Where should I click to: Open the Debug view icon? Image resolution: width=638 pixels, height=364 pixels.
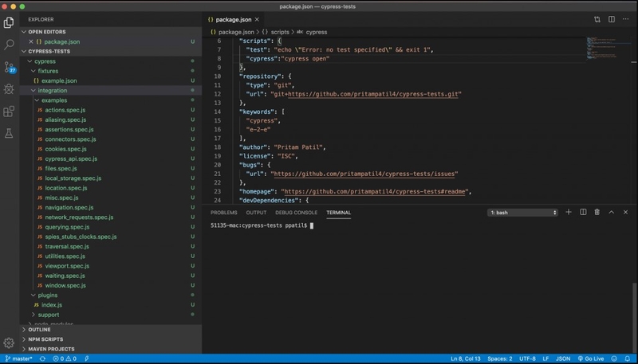pyautogui.click(x=9, y=89)
